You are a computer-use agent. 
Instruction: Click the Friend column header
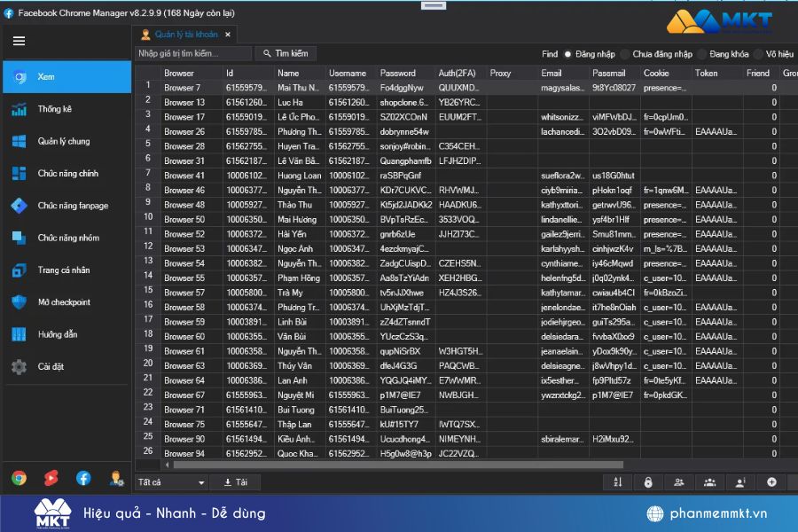coord(761,74)
